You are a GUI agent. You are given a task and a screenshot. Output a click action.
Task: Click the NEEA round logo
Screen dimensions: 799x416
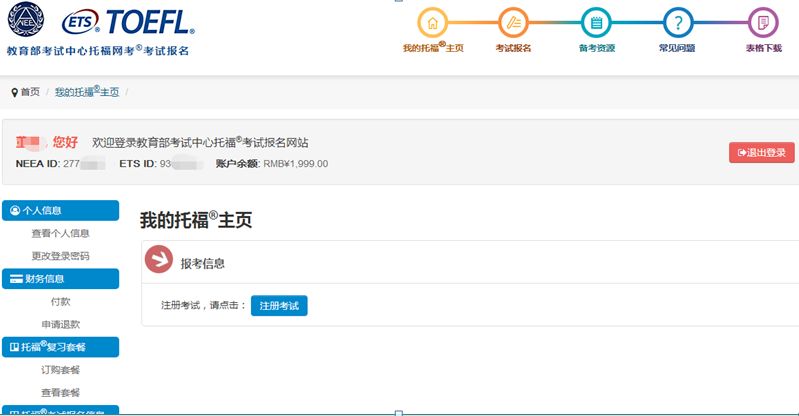[x=25, y=19]
